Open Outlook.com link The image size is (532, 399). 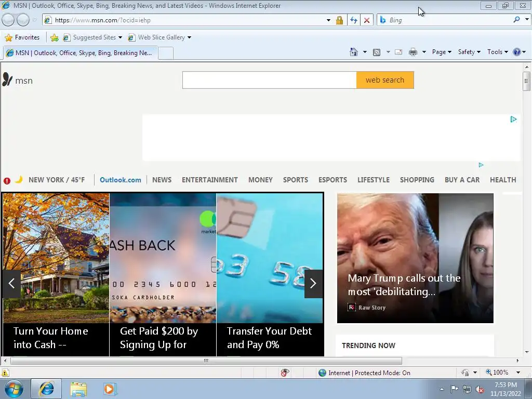[x=121, y=180]
